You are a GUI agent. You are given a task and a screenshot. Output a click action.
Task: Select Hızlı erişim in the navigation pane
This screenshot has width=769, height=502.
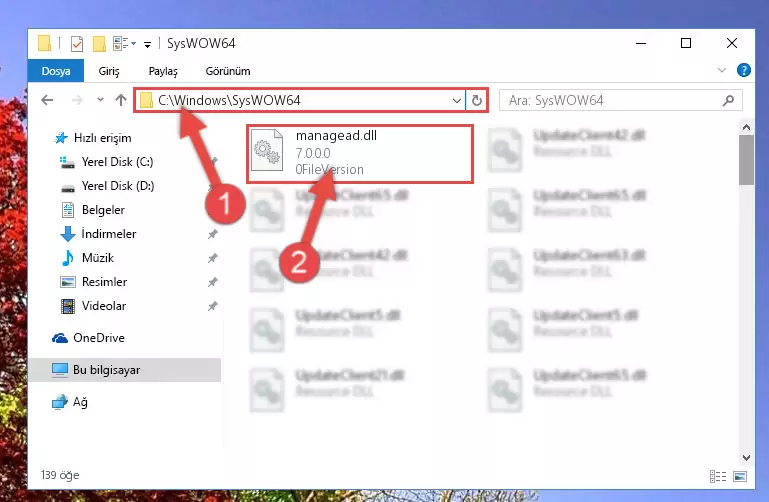pos(102,138)
